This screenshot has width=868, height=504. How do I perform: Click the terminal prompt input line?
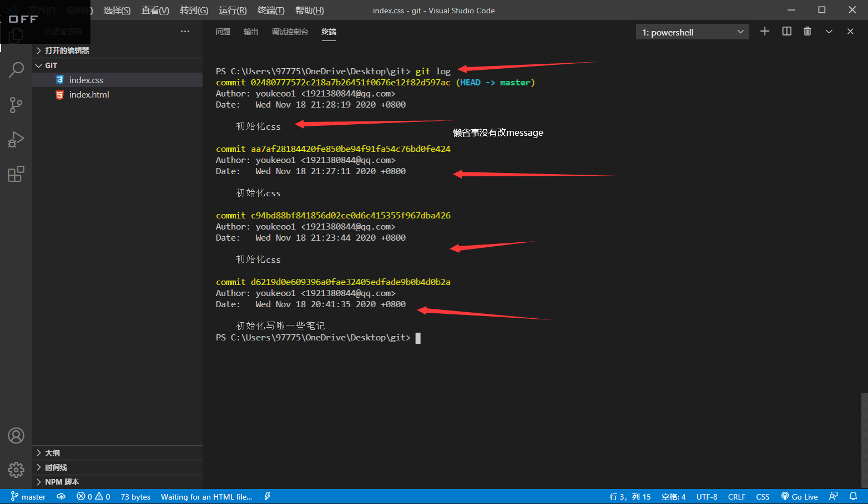pos(318,338)
